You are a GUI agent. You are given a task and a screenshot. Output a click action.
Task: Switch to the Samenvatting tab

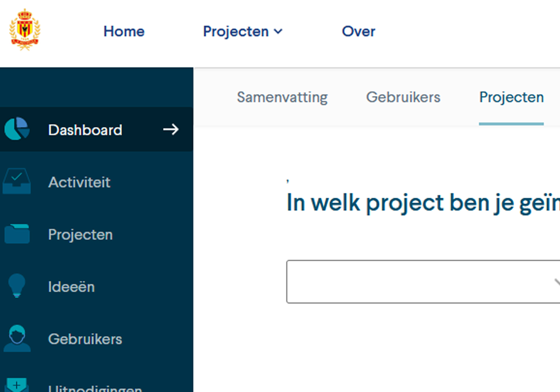pyautogui.click(x=282, y=97)
